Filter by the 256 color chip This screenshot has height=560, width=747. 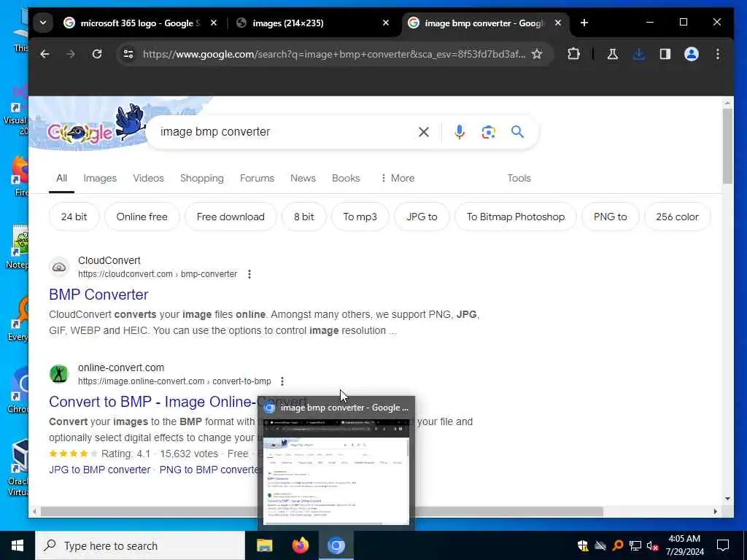tap(677, 217)
